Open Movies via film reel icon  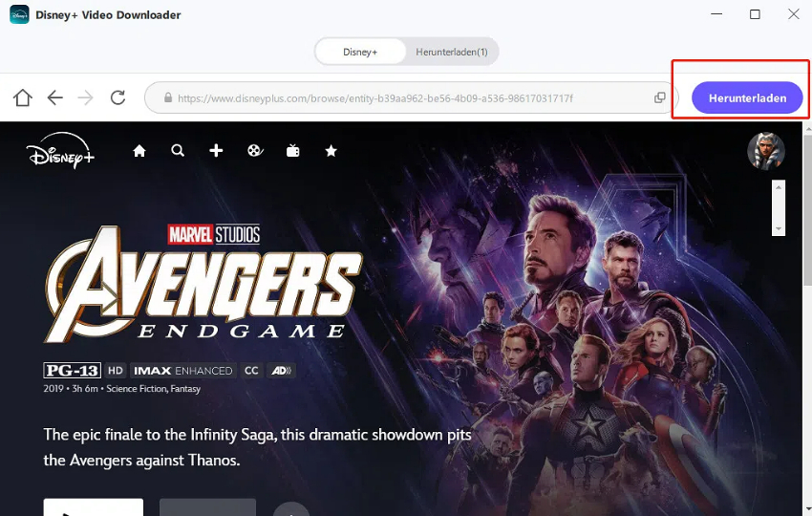(x=254, y=151)
